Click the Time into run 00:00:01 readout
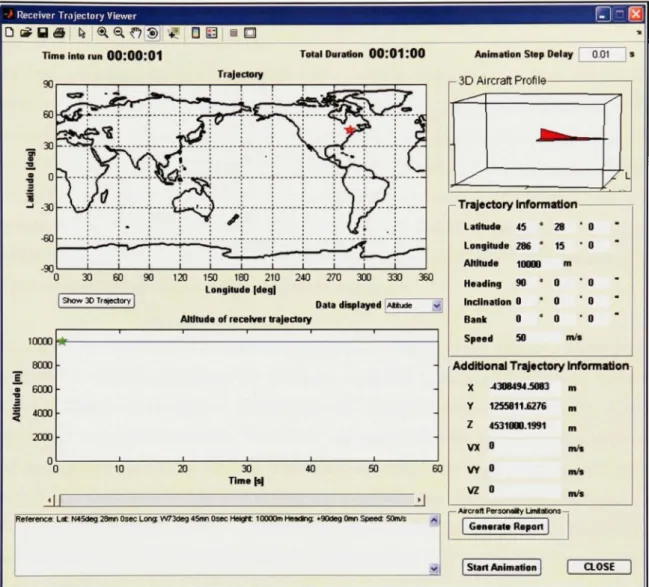This screenshot has width=649, height=587. [135, 55]
